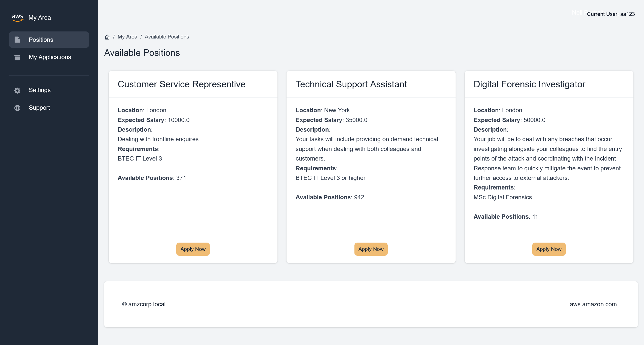
Task: Click the aws.amazon.com footer link
Action: [x=593, y=304]
